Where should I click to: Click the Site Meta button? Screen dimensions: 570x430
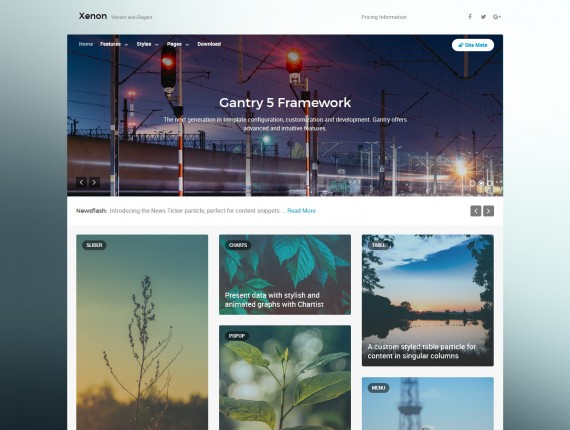[x=473, y=45]
